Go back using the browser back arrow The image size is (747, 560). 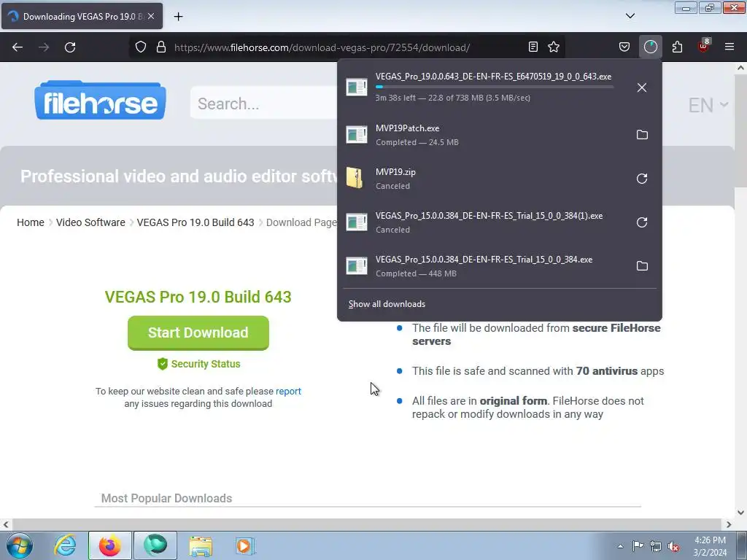pos(18,47)
